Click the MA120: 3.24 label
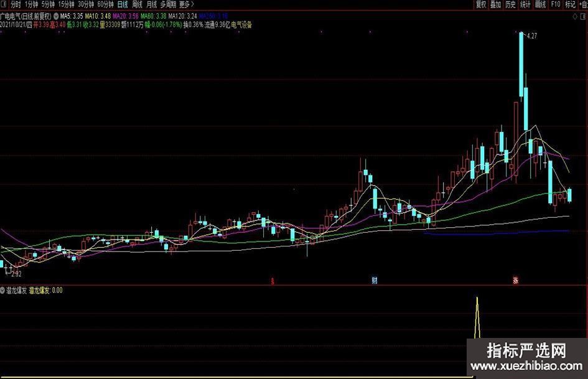588x379 pixels. coord(183,16)
